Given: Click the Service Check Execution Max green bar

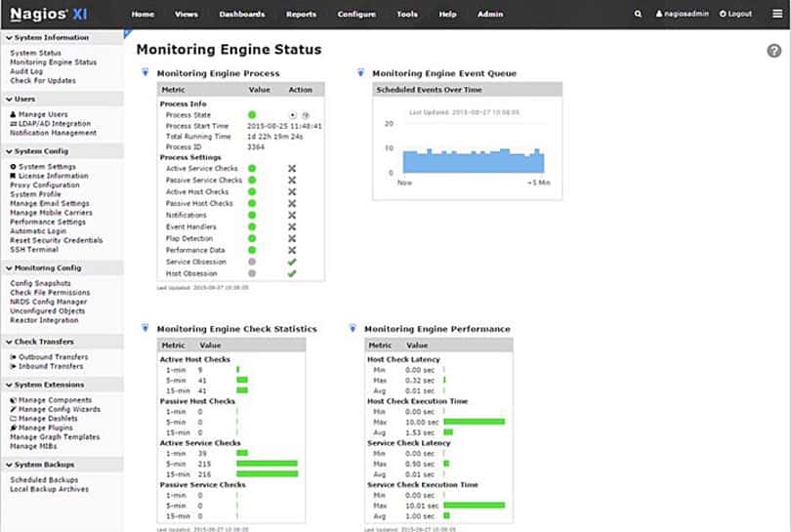Looking at the screenshot, I should tap(475, 506).
